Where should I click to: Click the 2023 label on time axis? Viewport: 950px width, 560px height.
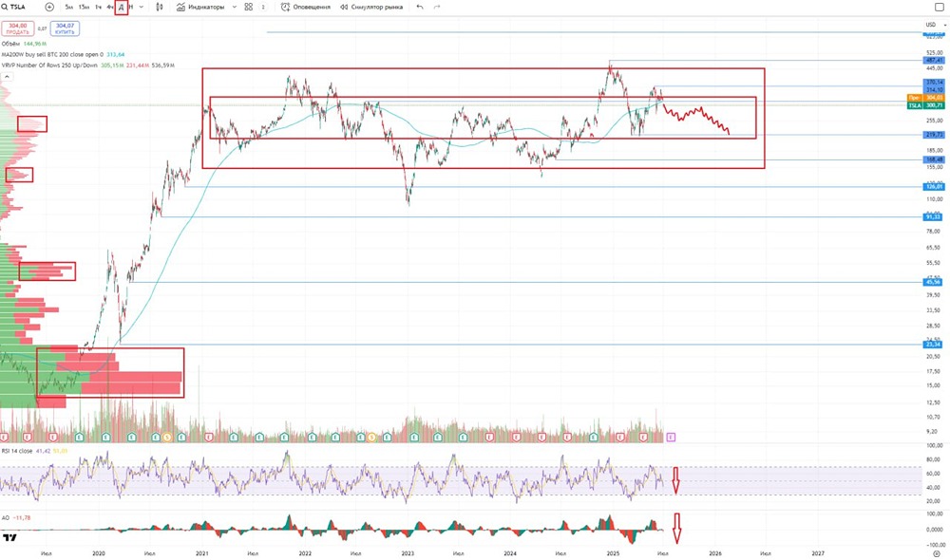coord(408,553)
